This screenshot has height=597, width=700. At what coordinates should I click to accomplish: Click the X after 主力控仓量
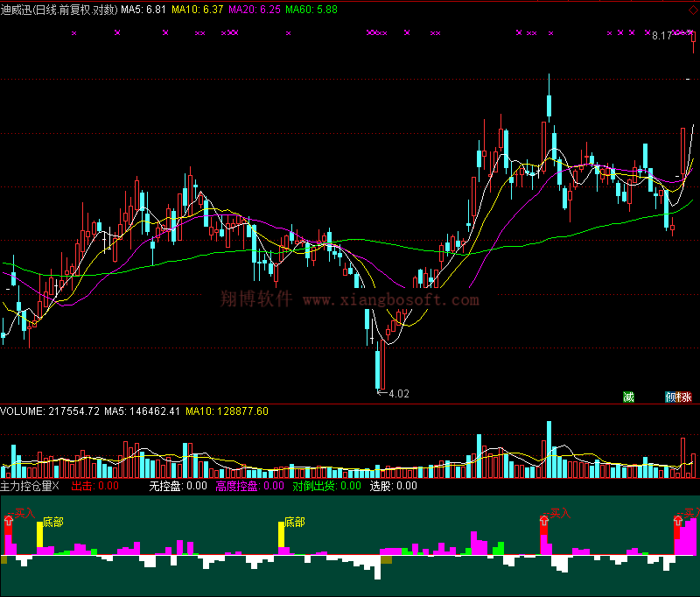(x=56, y=486)
